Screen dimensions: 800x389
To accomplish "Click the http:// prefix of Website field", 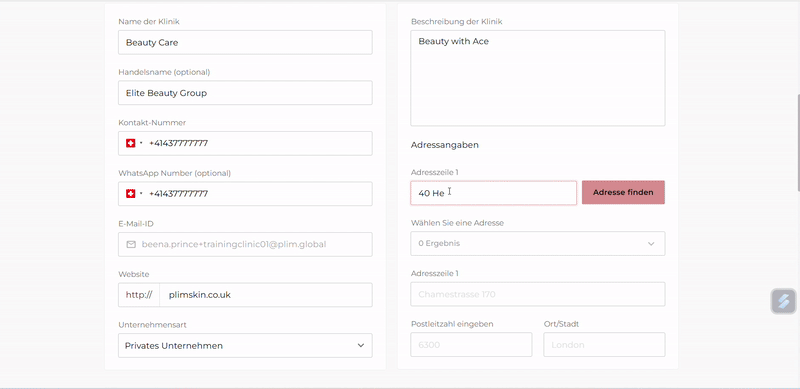I will [x=139, y=295].
